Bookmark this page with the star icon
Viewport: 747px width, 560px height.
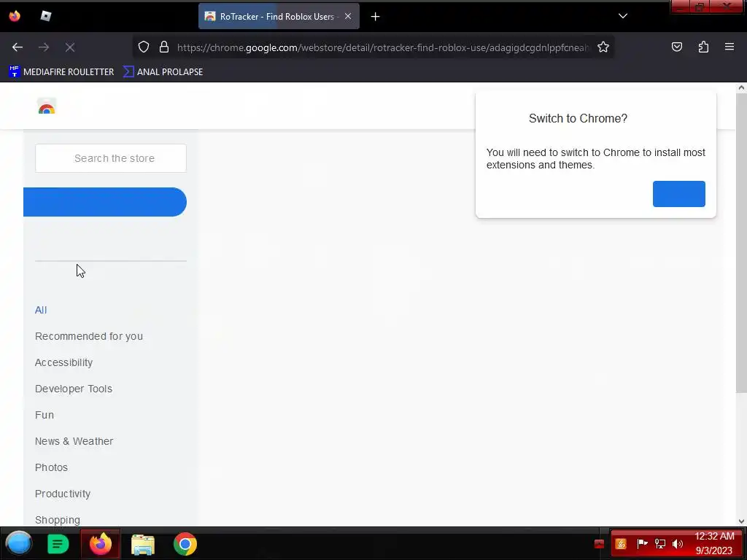(x=603, y=47)
